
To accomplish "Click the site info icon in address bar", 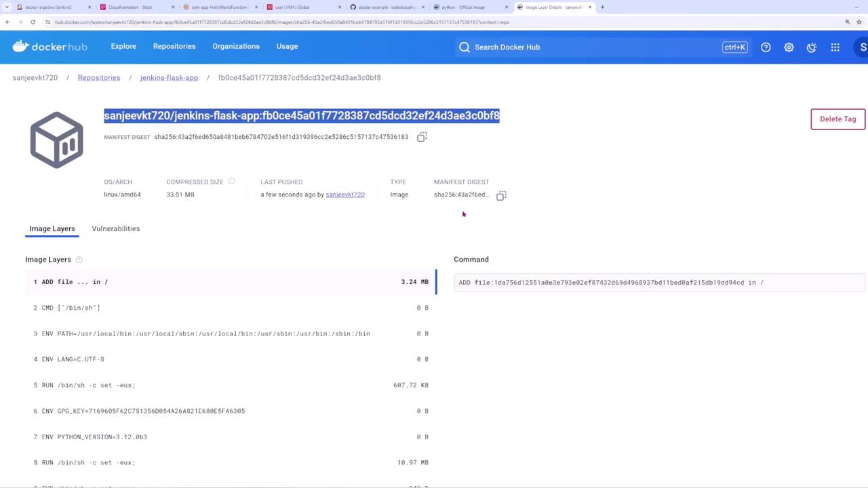I will coord(47,22).
